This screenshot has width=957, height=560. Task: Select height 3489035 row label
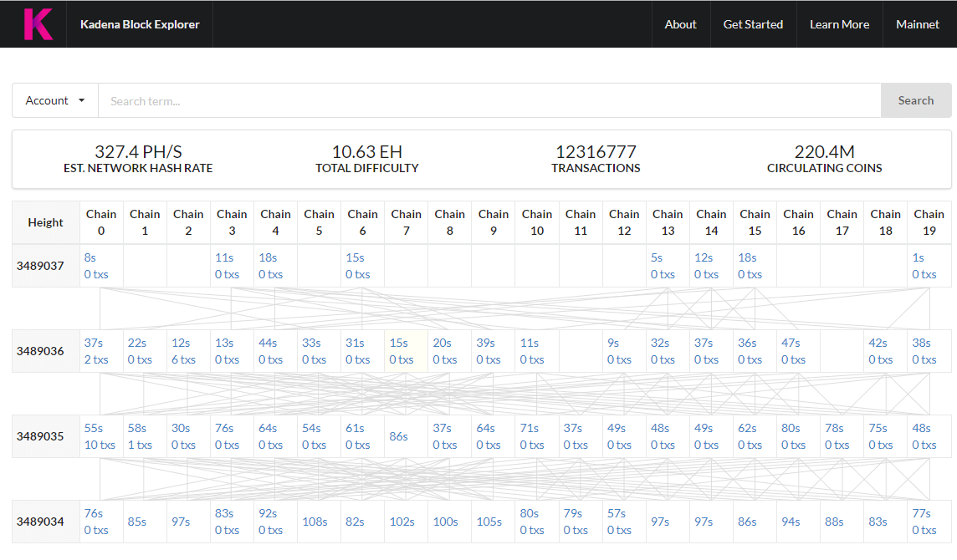pos(40,437)
